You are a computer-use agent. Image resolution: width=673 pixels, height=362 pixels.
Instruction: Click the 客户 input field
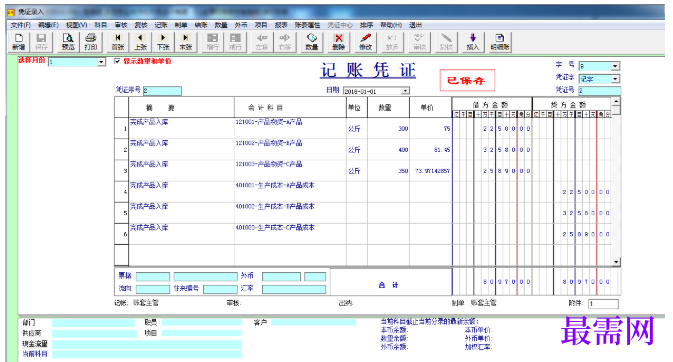coord(313,322)
